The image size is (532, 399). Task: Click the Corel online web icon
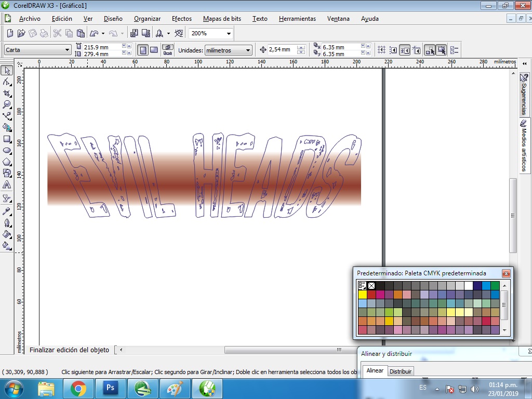(179, 33)
